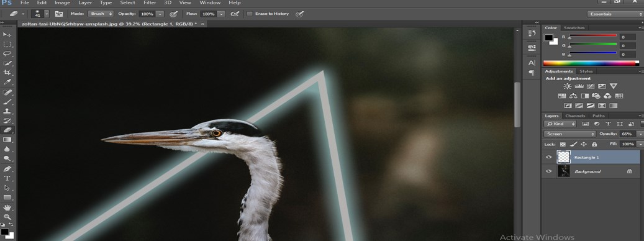The height and width of the screenshot is (241, 644).
Task: Open the History panel icon
Action: coord(532,34)
